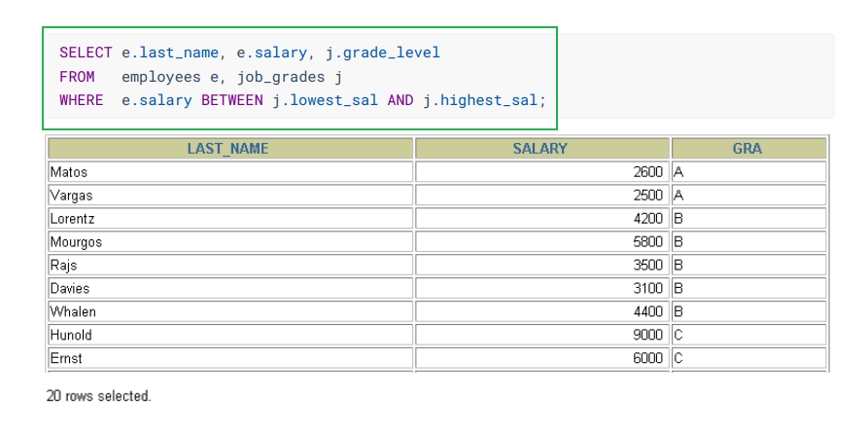Click salary value 9000

tap(647, 335)
